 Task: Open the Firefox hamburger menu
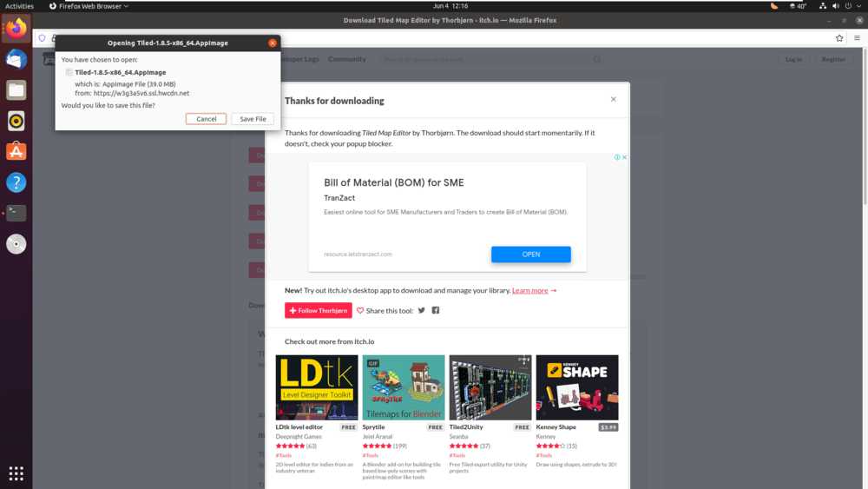pos(857,38)
